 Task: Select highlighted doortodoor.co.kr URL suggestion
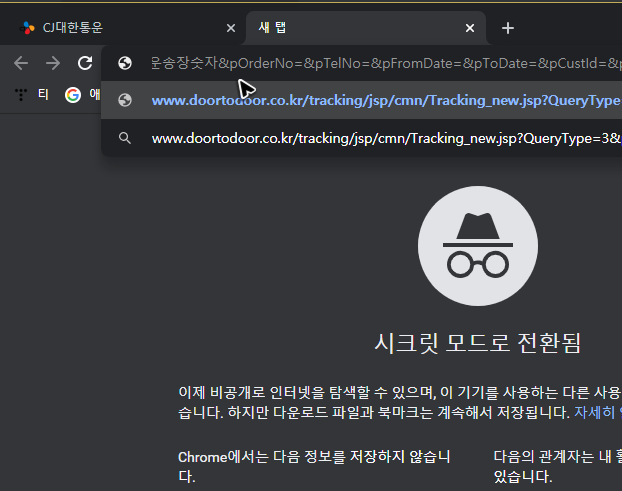coord(361,100)
